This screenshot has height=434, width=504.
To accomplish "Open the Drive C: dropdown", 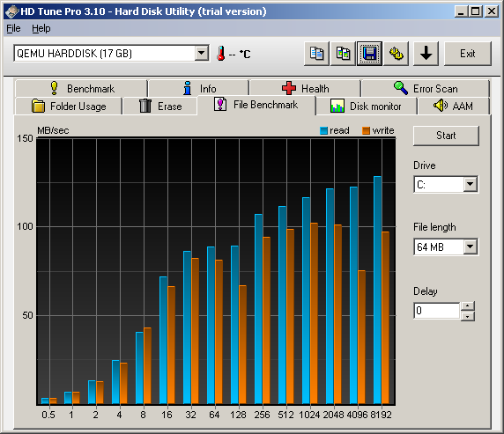I will pyautogui.click(x=470, y=184).
